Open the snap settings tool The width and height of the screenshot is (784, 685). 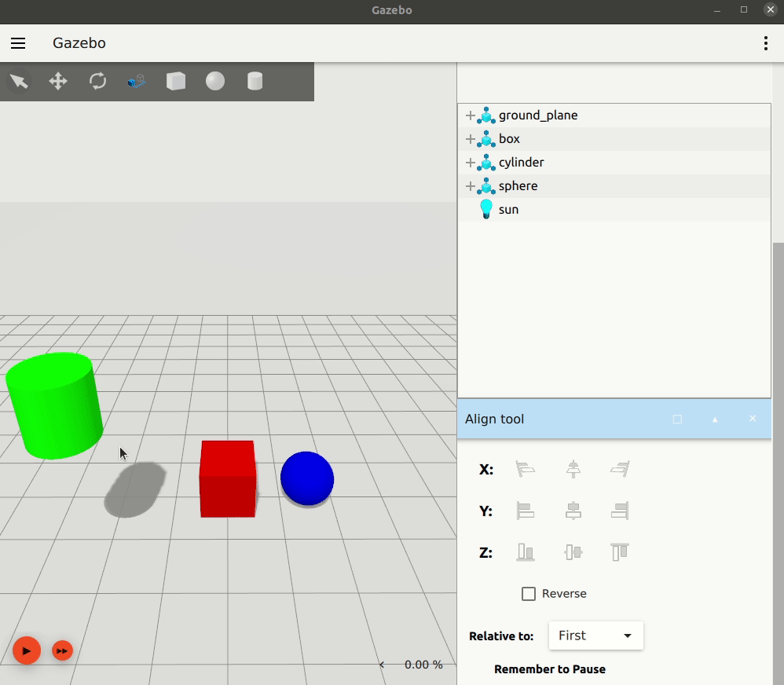[137, 81]
